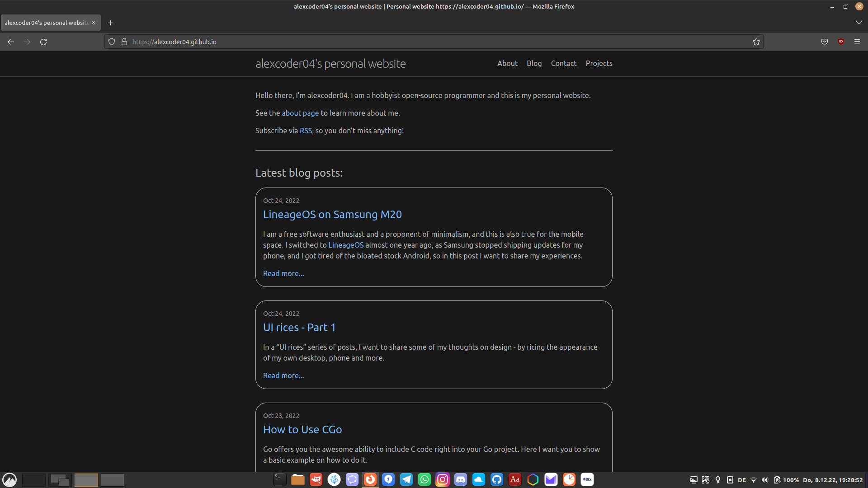Open the clock showing Do, 8.12.22
The height and width of the screenshot is (488, 868).
coord(833,480)
